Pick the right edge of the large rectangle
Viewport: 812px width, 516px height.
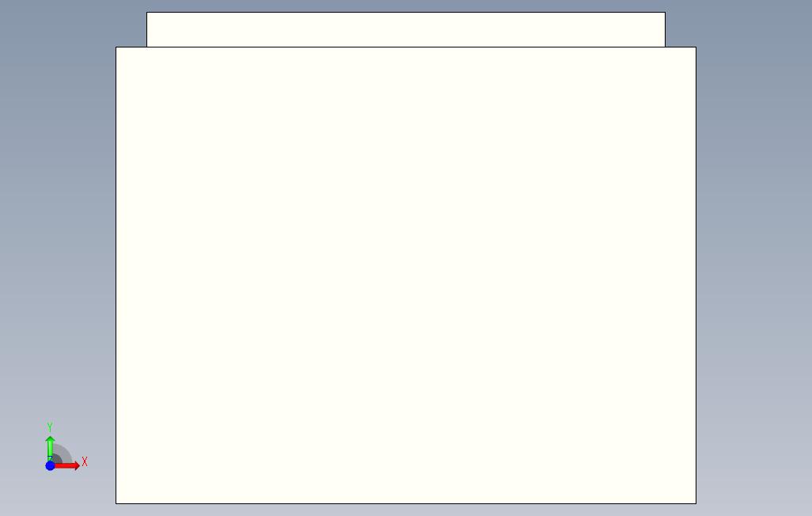(696, 275)
